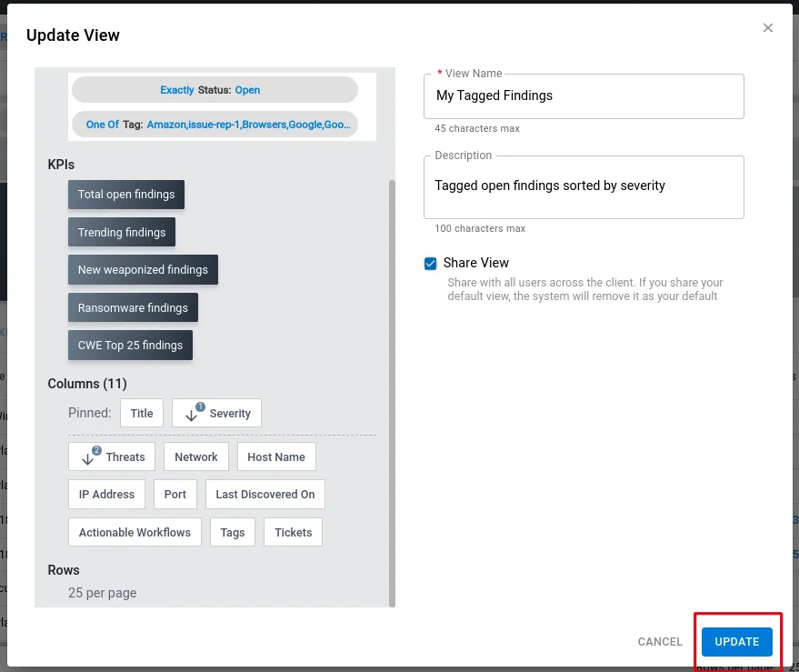Edit the View Name field
This screenshot has height=672, width=799.
[584, 96]
